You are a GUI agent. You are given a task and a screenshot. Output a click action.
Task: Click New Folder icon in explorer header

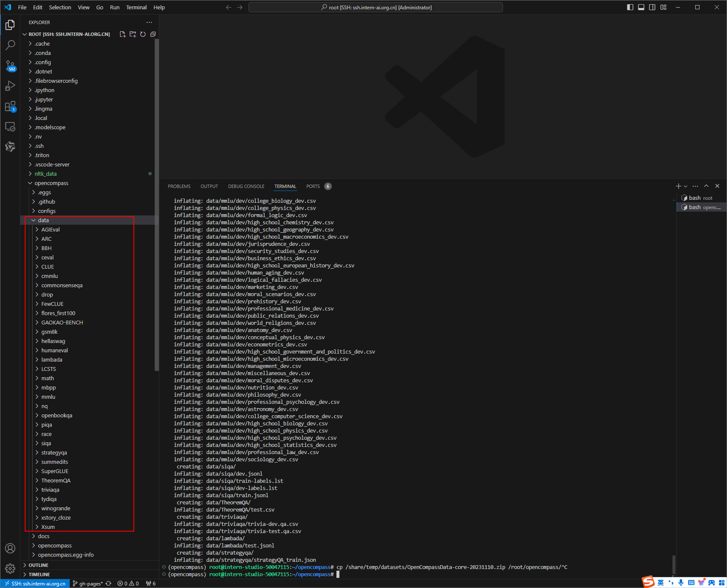pos(133,34)
